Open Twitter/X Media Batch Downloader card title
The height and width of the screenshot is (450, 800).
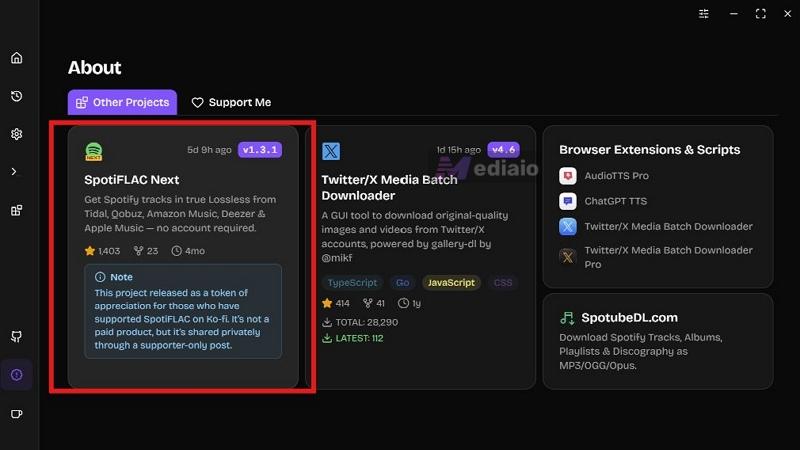click(x=389, y=187)
